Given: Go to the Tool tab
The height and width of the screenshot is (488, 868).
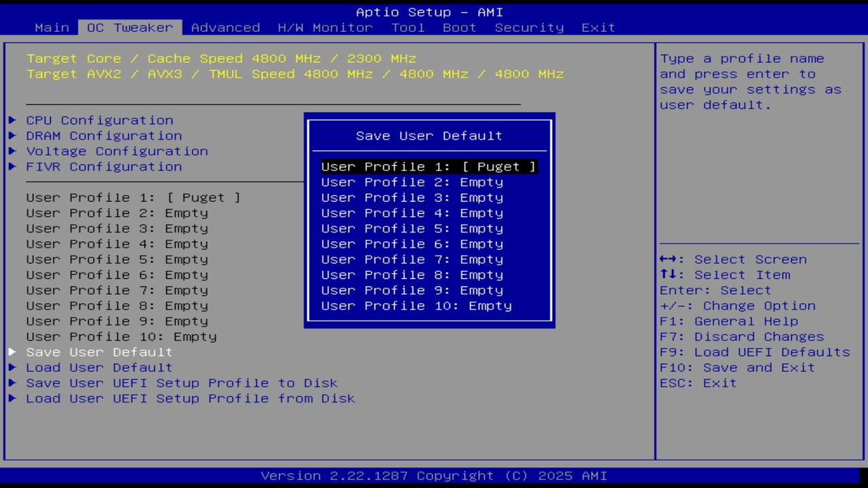Looking at the screenshot, I should pyautogui.click(x=408, y=28).
